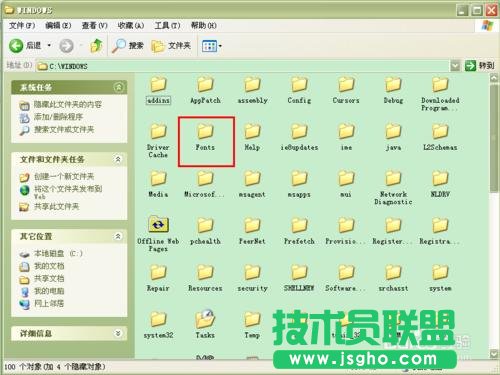This screenshot has height=375, width=500.
Task: Open the Network Diagnostic folder
Action: point(393,188)
